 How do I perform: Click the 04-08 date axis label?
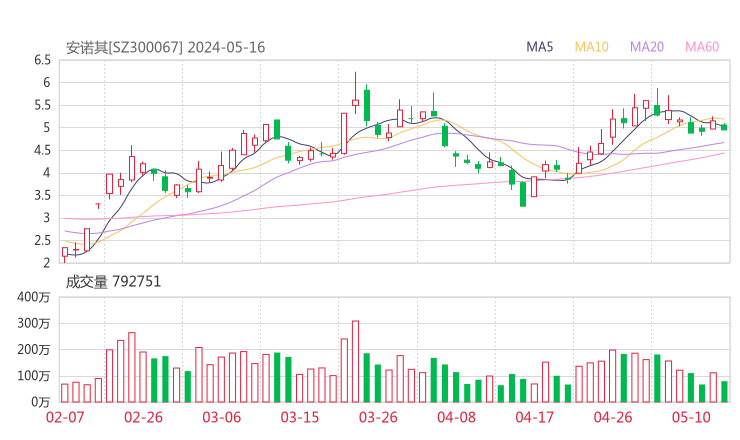[456, 417]
